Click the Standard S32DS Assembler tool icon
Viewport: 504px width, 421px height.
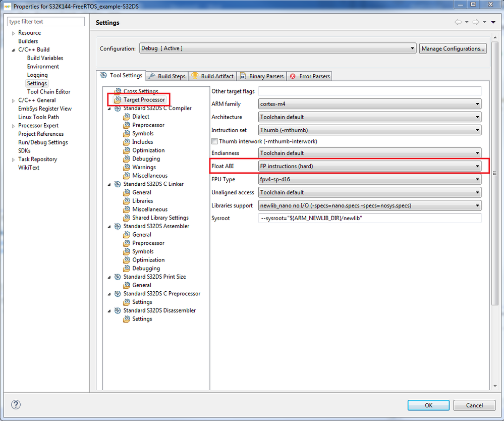[x=118, y=226]
